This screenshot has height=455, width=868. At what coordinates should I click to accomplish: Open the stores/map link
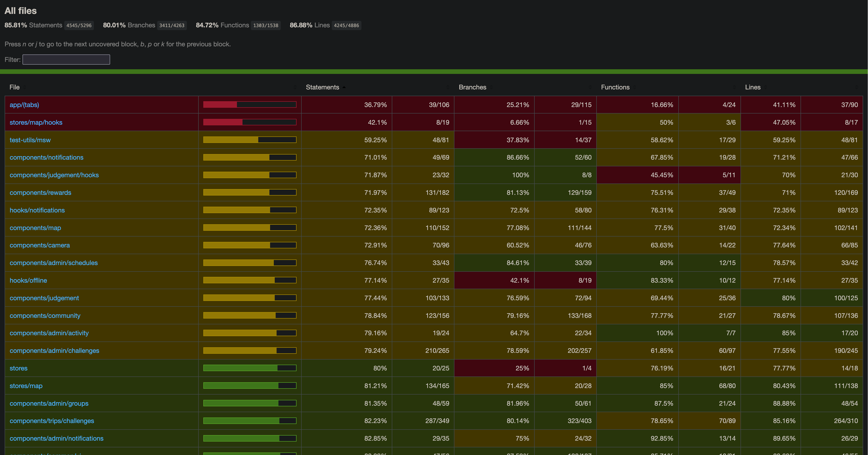tap(26, 386)
